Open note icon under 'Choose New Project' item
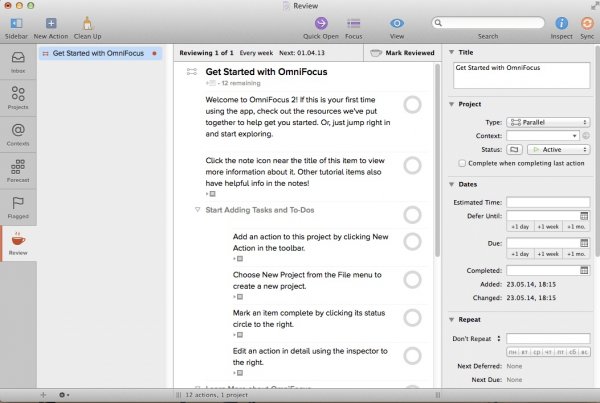Image resolution: width=600 pixels, height=403 pixels. 240,297
